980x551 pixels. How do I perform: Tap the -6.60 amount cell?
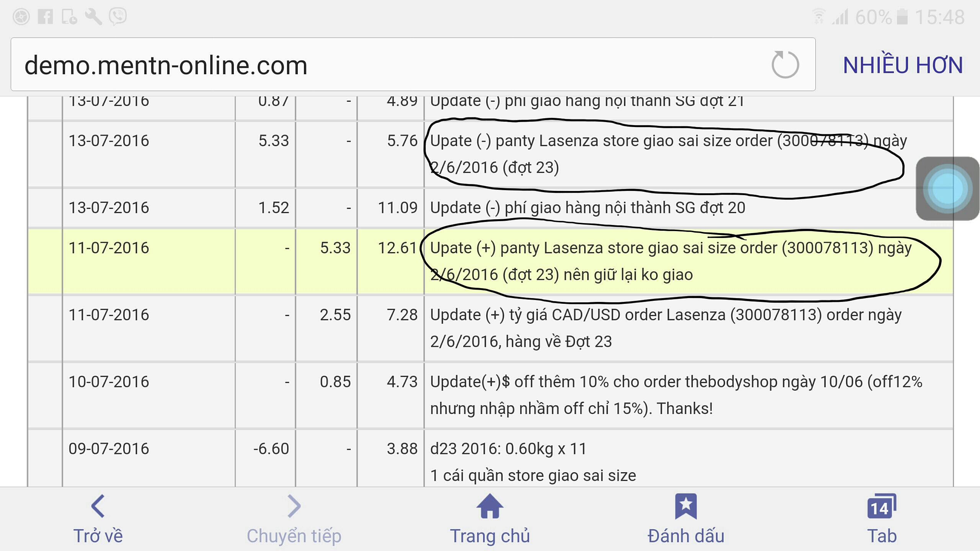[x=271, y=448]
